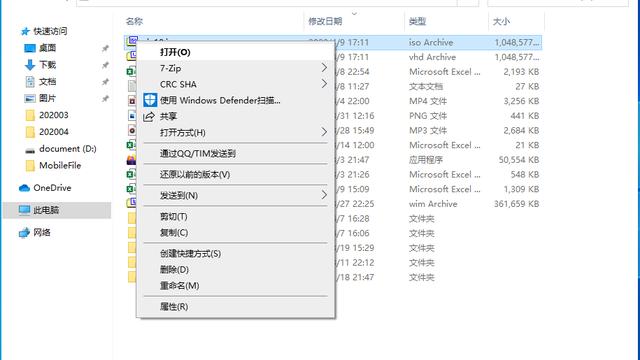Click the OneDrive cloud icon
The image size is (640, 360).
pos(24,188)
